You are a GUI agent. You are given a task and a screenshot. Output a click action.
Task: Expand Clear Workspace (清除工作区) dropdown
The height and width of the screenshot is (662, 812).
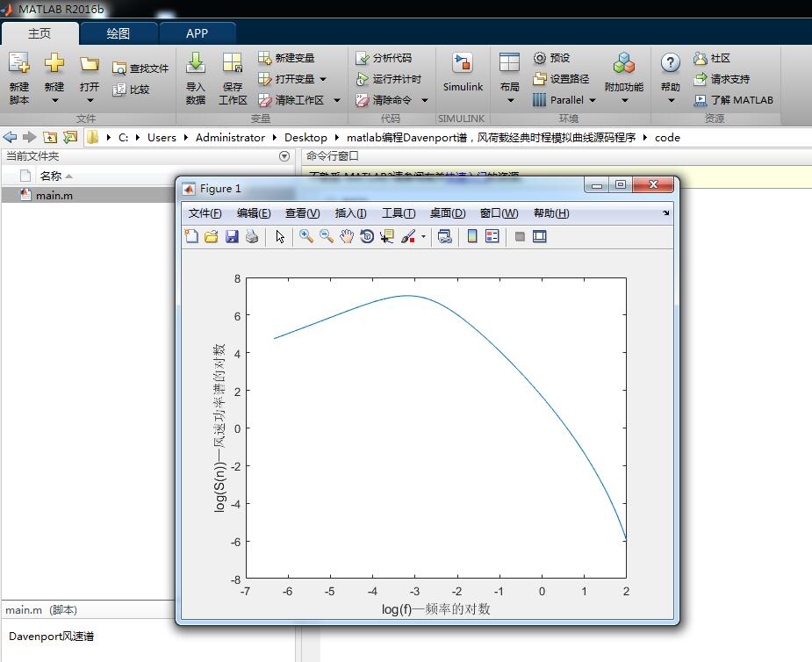coord(337,100)
